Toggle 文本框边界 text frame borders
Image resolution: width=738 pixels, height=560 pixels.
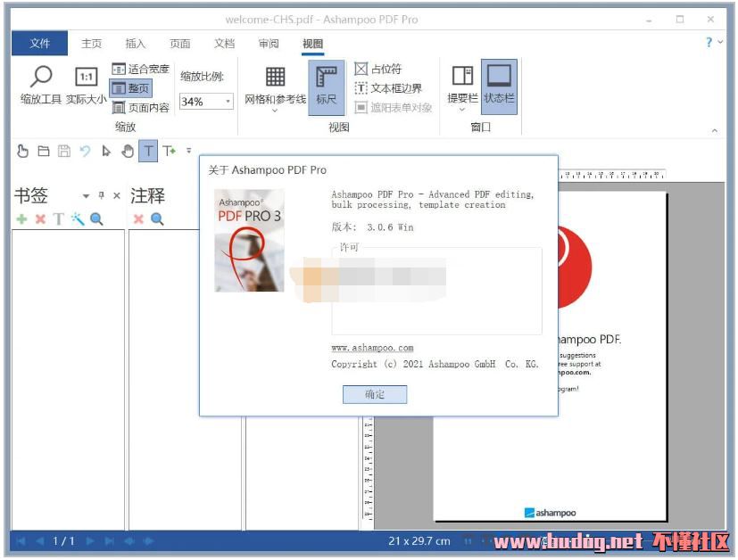point(388,88)
